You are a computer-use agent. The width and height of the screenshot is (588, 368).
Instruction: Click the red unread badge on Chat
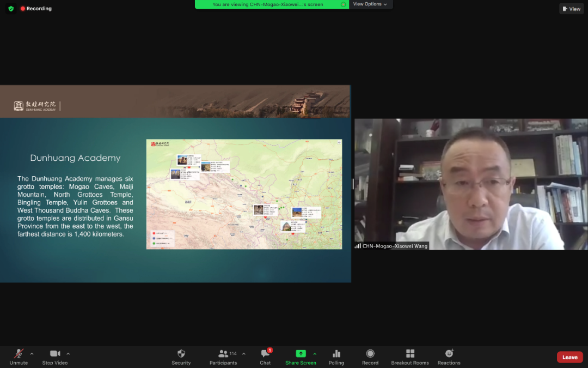[269, 351]
